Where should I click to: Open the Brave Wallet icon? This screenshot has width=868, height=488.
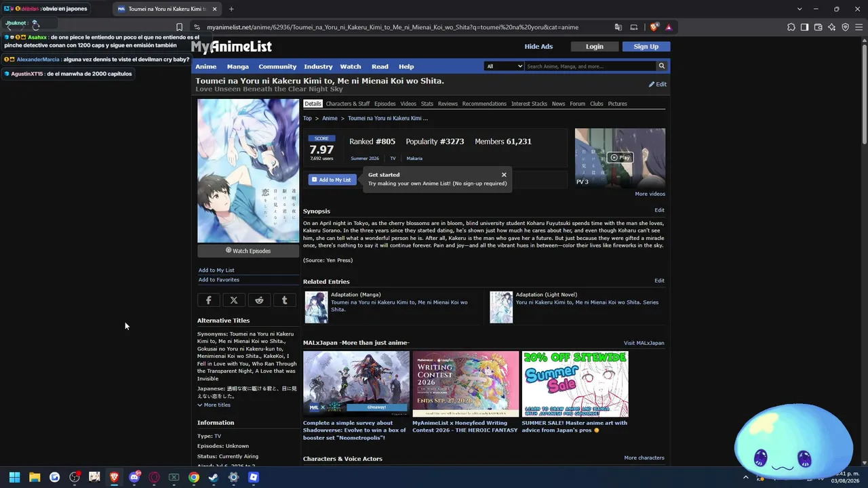click(818, 27)
